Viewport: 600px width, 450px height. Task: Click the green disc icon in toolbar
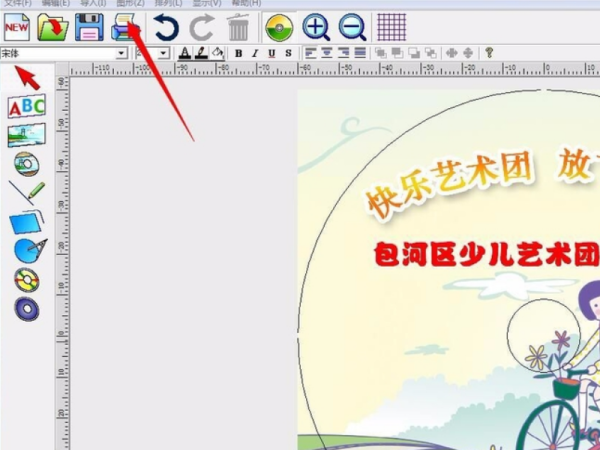[279, 28]
